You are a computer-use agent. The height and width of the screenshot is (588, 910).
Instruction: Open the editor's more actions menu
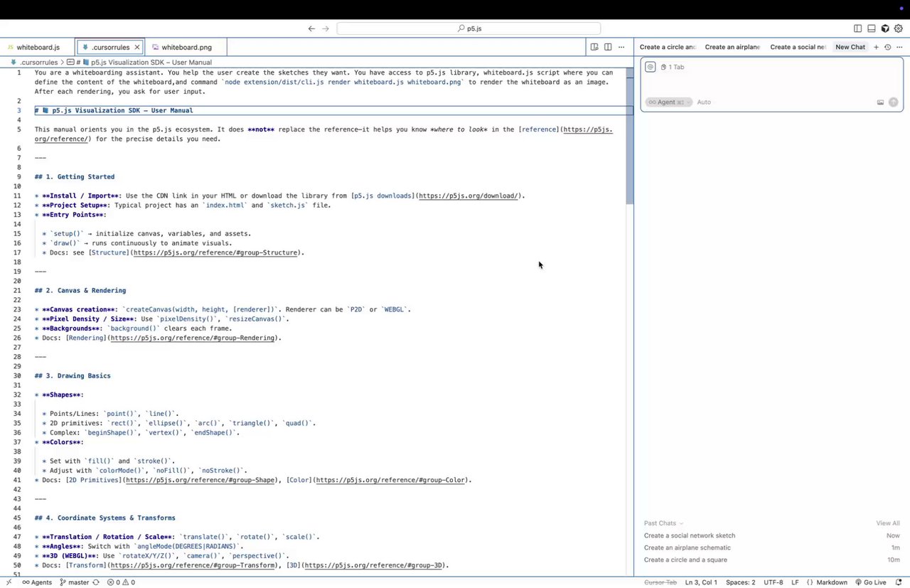(621, 47)
